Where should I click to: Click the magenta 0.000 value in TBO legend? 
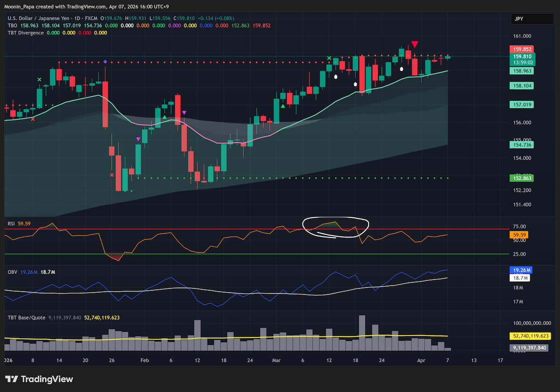(x=174, y=26)
